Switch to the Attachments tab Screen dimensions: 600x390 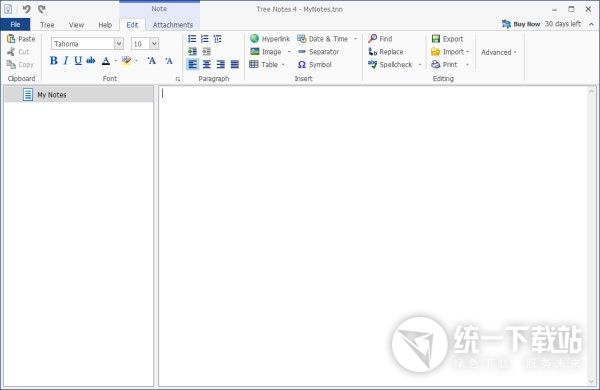coord(173,25)
